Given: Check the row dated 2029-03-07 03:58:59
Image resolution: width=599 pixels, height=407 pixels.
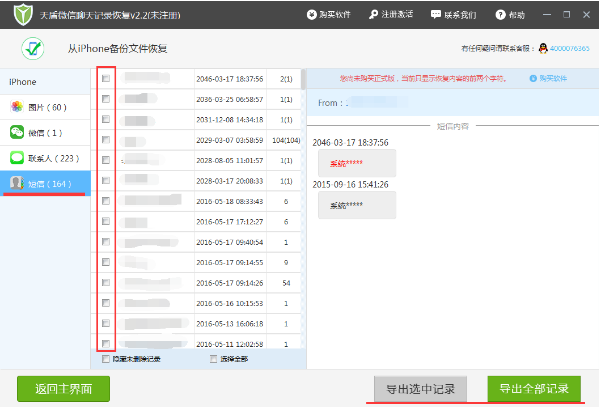Looking at the screenshot, I should (x=106, y=140).
